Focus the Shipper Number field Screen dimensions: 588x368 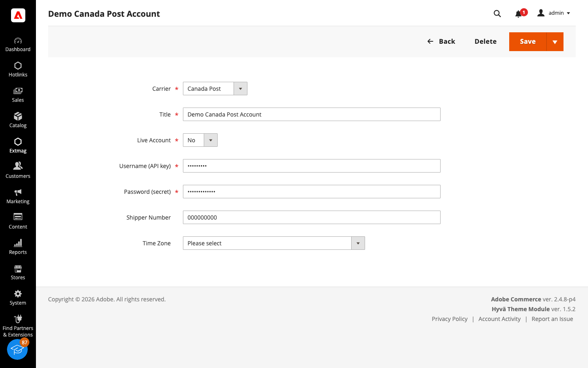tap(312, 218)
